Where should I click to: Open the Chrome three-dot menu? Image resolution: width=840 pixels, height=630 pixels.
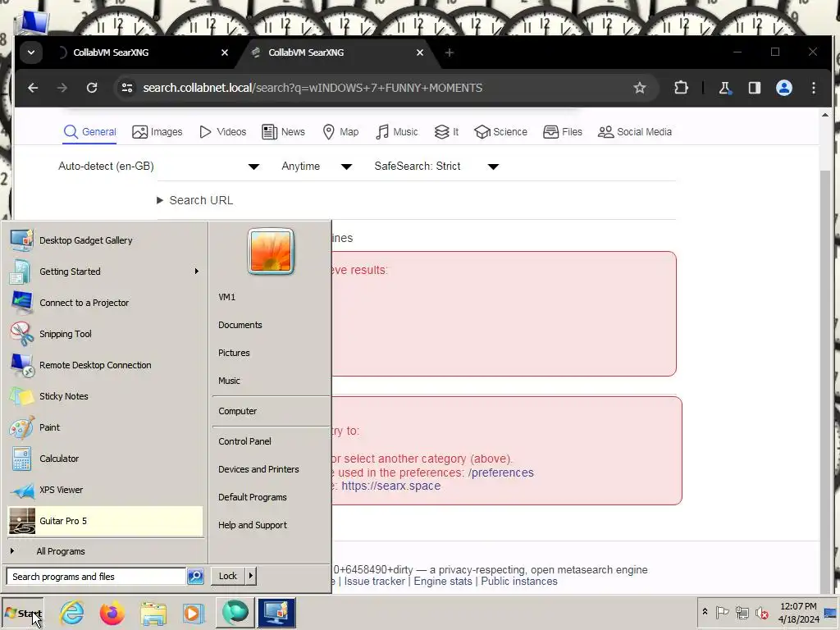[814, 88]
